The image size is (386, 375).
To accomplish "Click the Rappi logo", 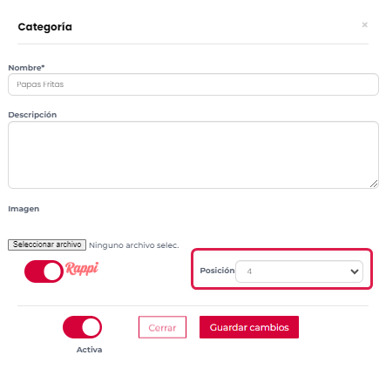I will click(x=82, y=269).
